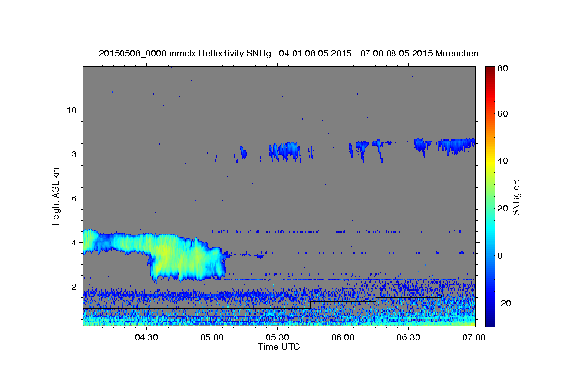This screenshot has height=392, width=588.
Task: Click the 06:30 time tick label
Action: tap(408, 337)
